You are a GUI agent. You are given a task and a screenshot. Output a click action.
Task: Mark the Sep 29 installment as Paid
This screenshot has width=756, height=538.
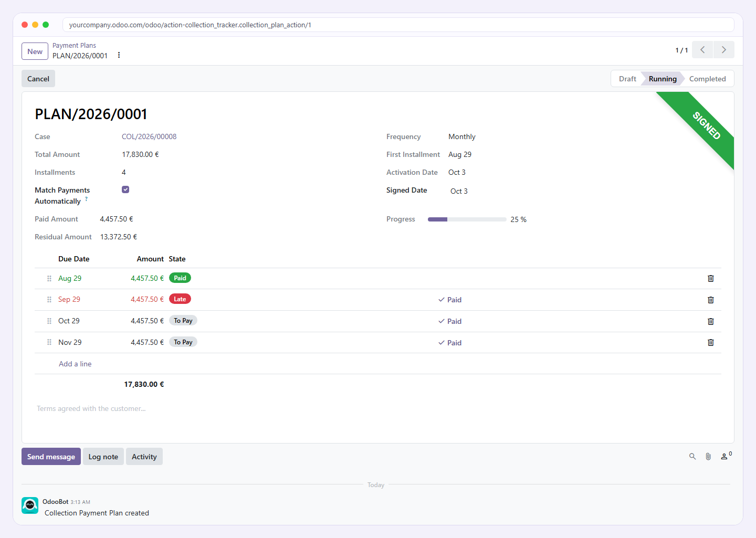tap(450, 300)
